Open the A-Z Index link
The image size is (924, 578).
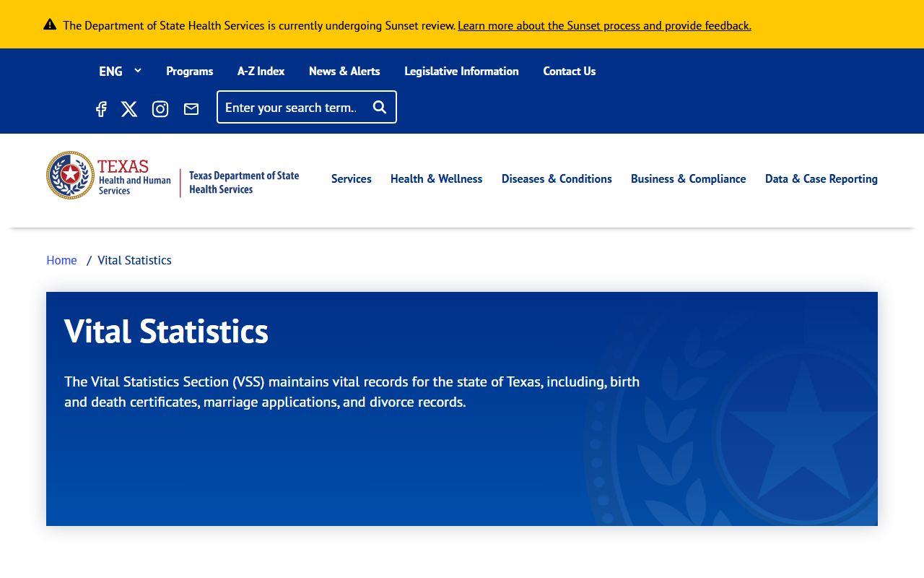[x=261, y=71]
